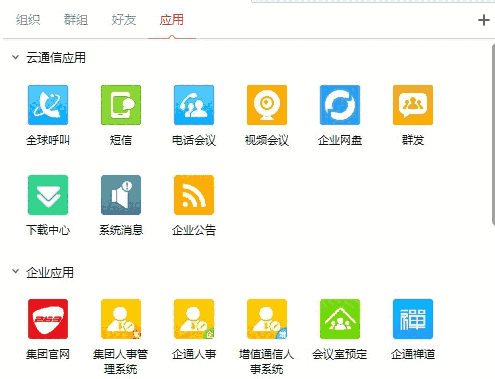Start the 视频会议 video conference icon
This screenshot has height=379, width=495.
point(267,105)
